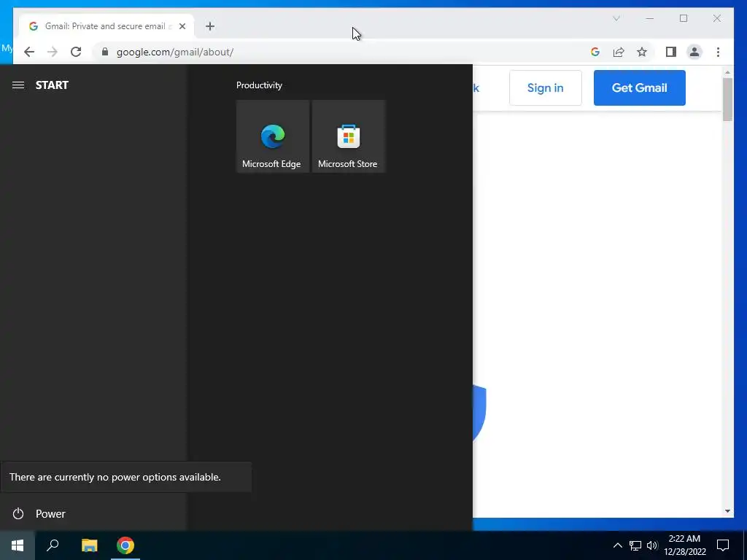
Task: Click the scrollbar down arrow in Chrome
Action: [x=727, y=511]
